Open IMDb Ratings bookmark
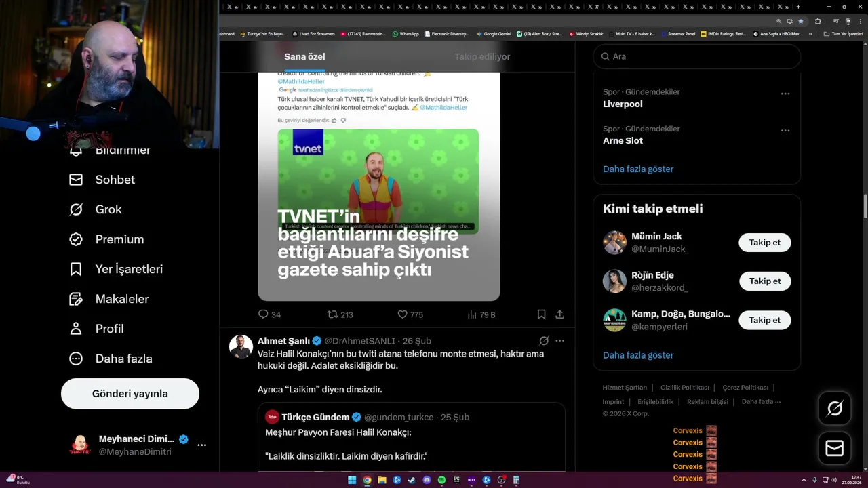The height and width of the screenshot is (488, 868). tap(724, 33)
